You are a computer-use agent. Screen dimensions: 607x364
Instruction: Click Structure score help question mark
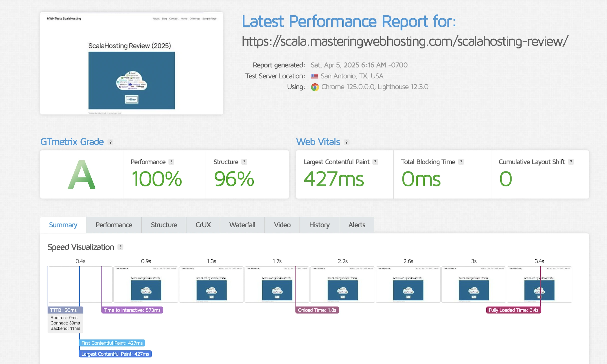pos(244,162)
